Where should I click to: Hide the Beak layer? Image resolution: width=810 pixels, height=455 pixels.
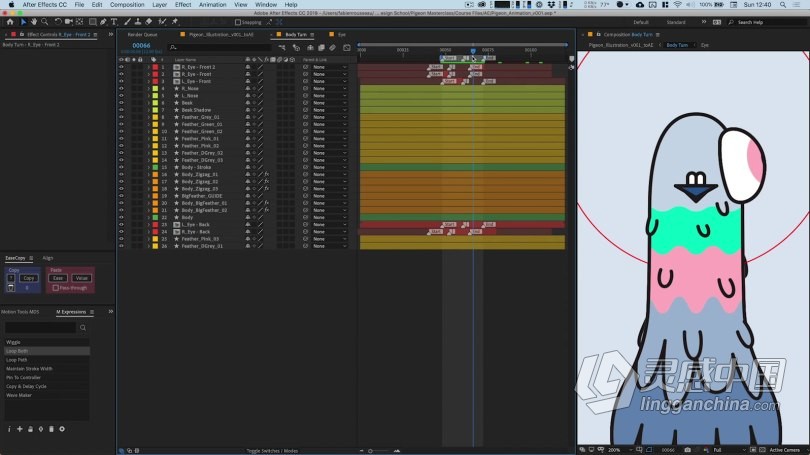[121, 103]
